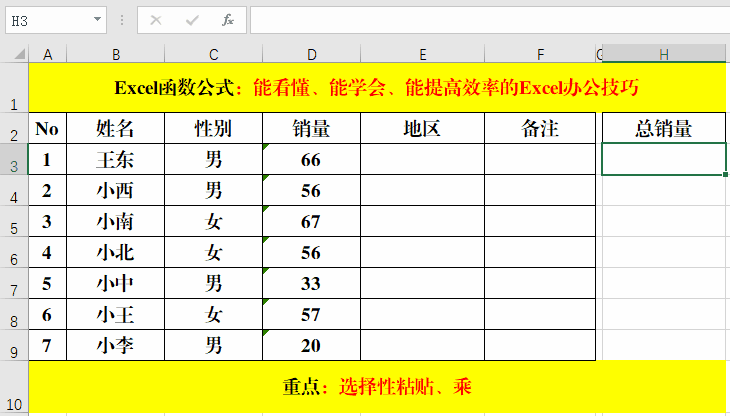Click the sales cell showing 57
730x416 pixels.
(x=311, y=314)
